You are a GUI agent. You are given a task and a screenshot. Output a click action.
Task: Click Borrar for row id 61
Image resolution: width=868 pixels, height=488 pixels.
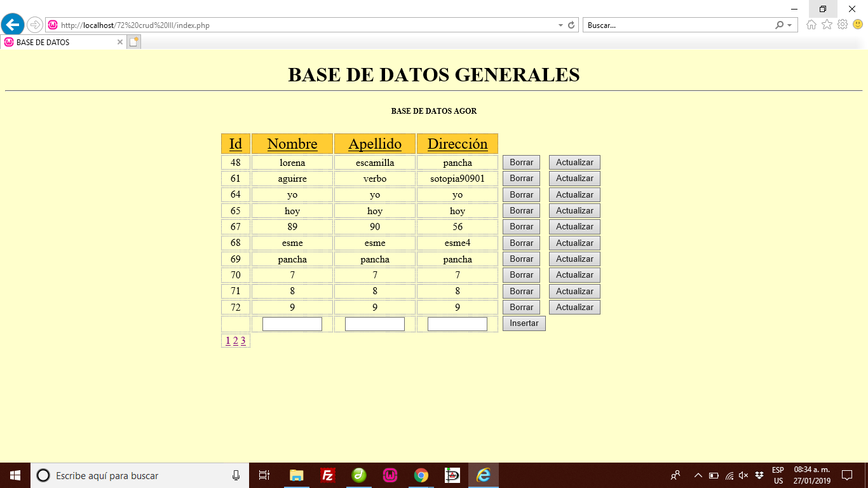point(521,179)
